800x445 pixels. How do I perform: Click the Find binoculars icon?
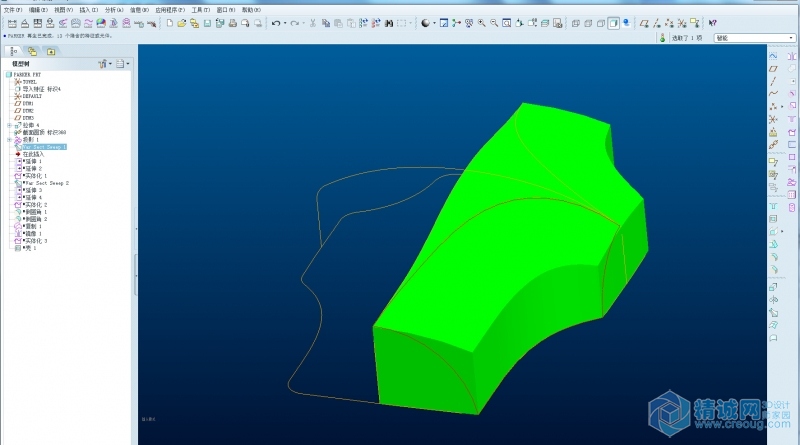pyautogui.click(x=389, y=23)
